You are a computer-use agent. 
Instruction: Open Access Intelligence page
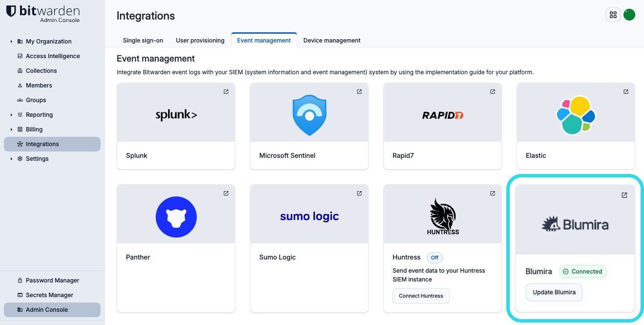point(52,56)
